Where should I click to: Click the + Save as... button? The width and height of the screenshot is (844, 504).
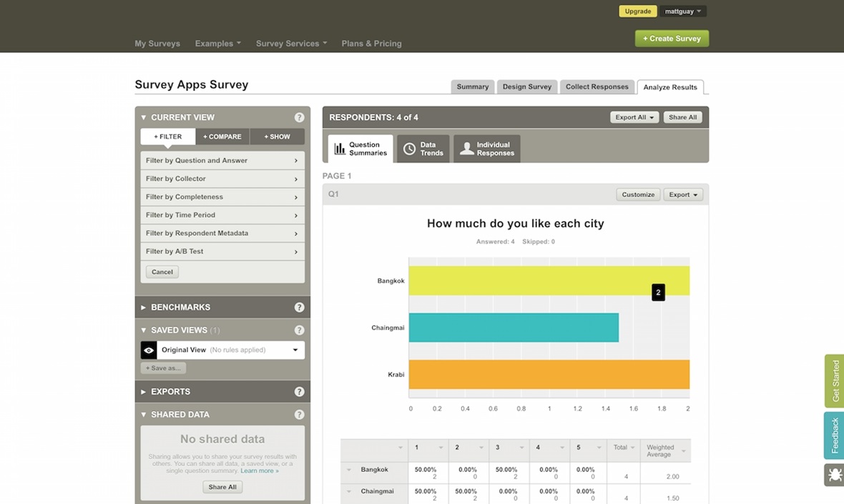point(163,368)
